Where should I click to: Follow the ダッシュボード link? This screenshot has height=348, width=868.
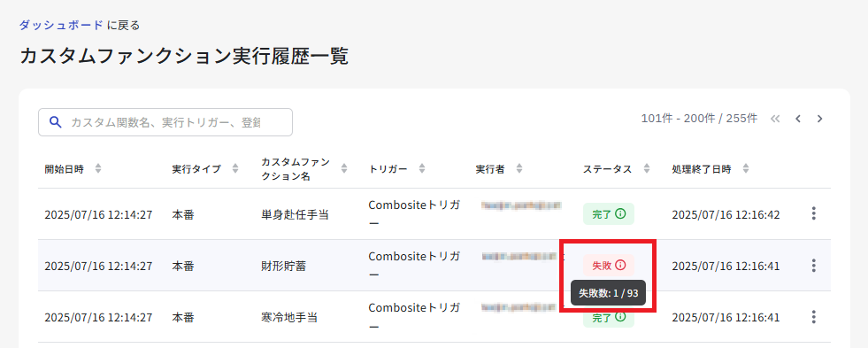click(61, 25)
